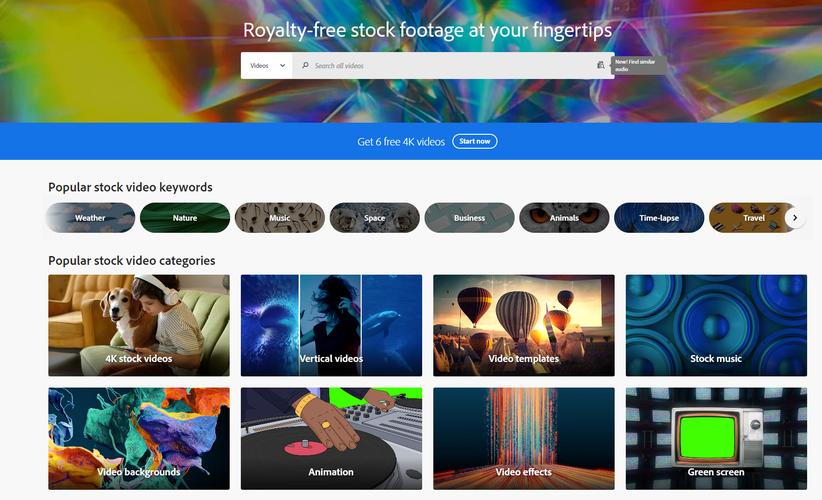Click Start now for free 4K videos
This screenshot has width=822, height=500.
coord(474,141)
